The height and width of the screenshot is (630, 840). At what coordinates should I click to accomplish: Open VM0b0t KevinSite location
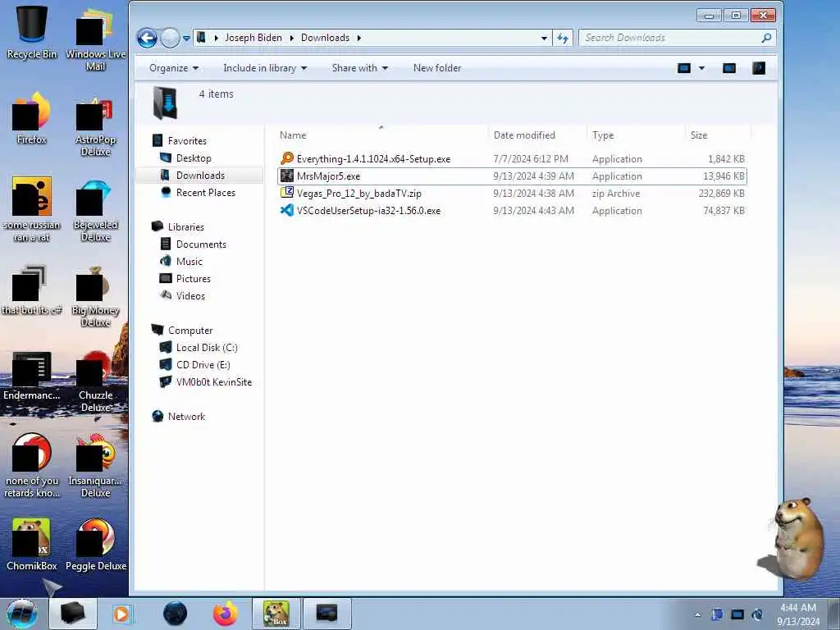coord(214,381)
